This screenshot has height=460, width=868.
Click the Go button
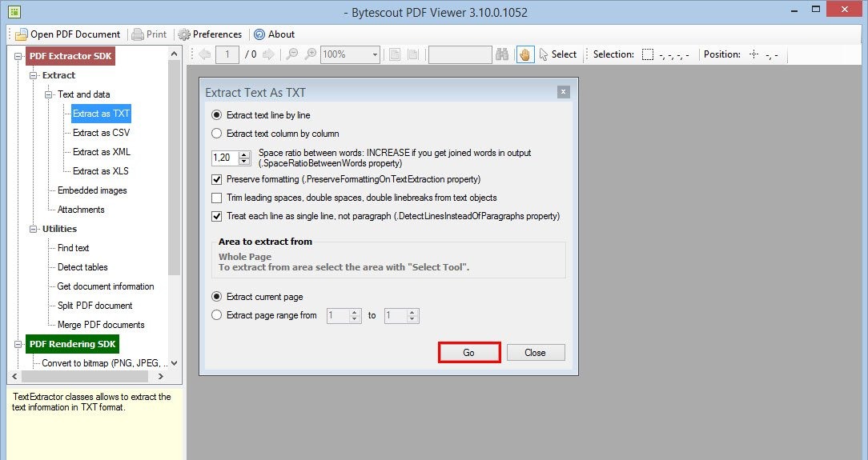point(469,353)
